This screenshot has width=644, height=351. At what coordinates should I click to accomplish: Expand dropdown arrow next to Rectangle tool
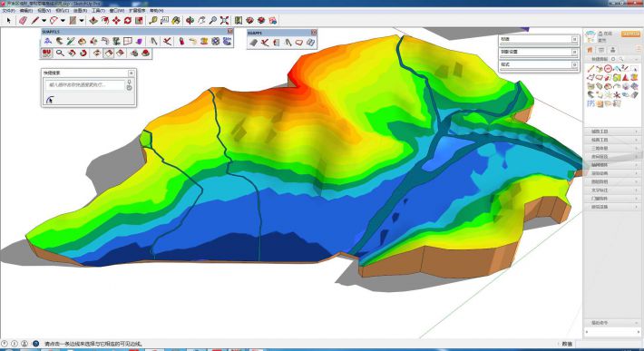click(82, 20)
